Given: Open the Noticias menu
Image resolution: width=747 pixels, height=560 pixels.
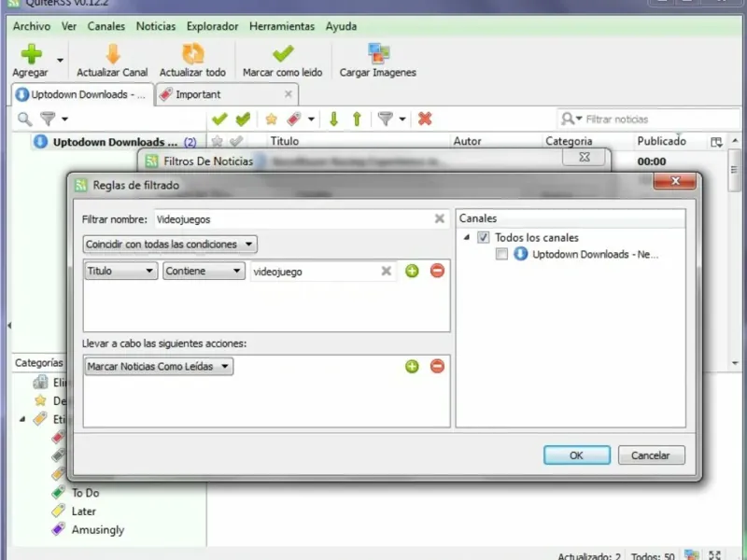Looking at the screenshot, I should 156,27.
